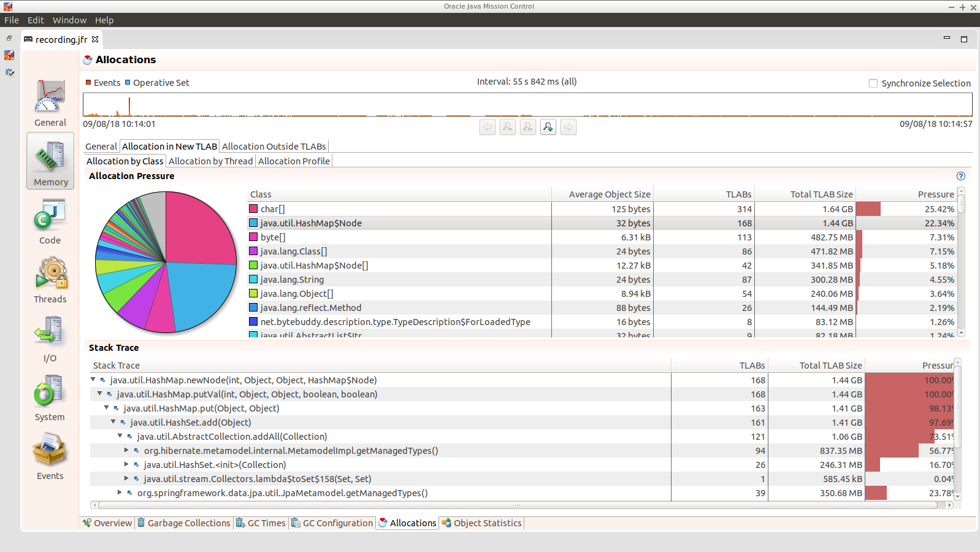Collapse HashMap.put stack frame
Image resolution: width=980 pixels, height=552 pixels.
(107, 408)
